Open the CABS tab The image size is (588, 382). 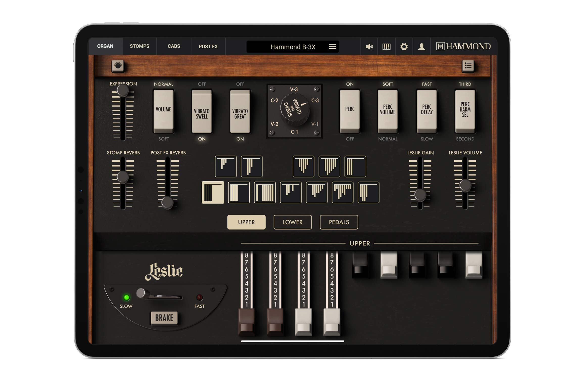coord(174,46)
